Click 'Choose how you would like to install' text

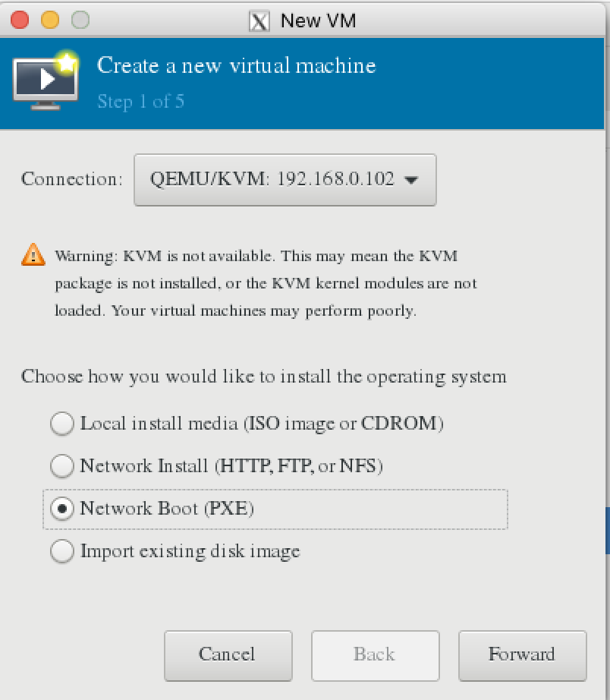coord(264,377)
